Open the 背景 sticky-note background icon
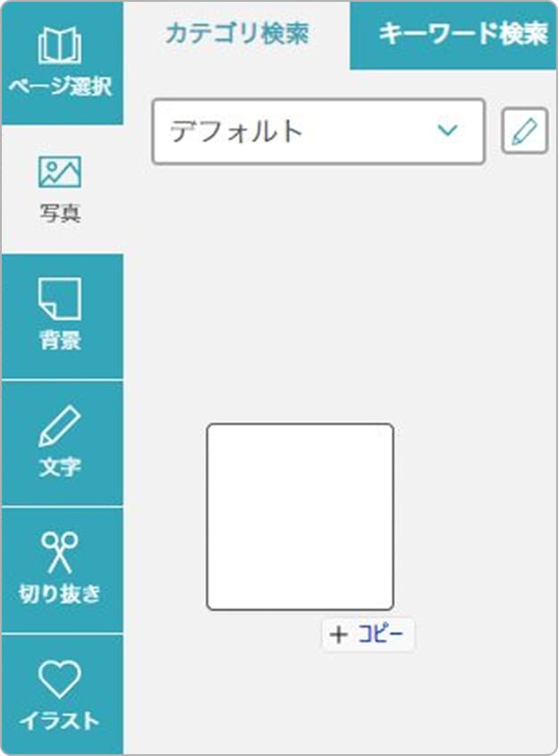The height and width of the screenshot is (756, 558). [60, 298]
